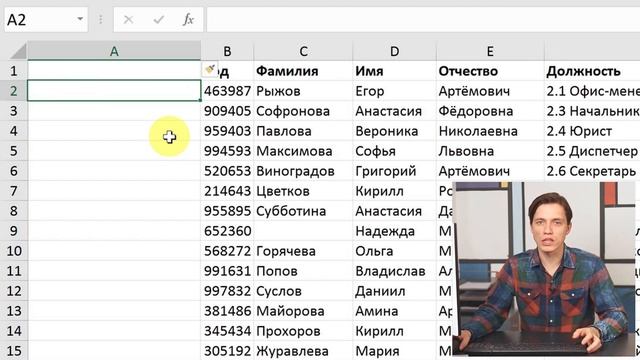Screen dimensions: 640x360
Task: Click name cell Владислав
Action: (395, 271)
